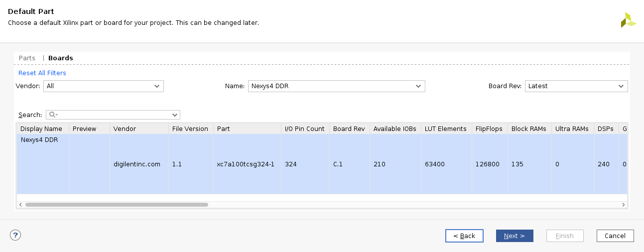Click the horizontal scrollbar thumb

[117, 205]
